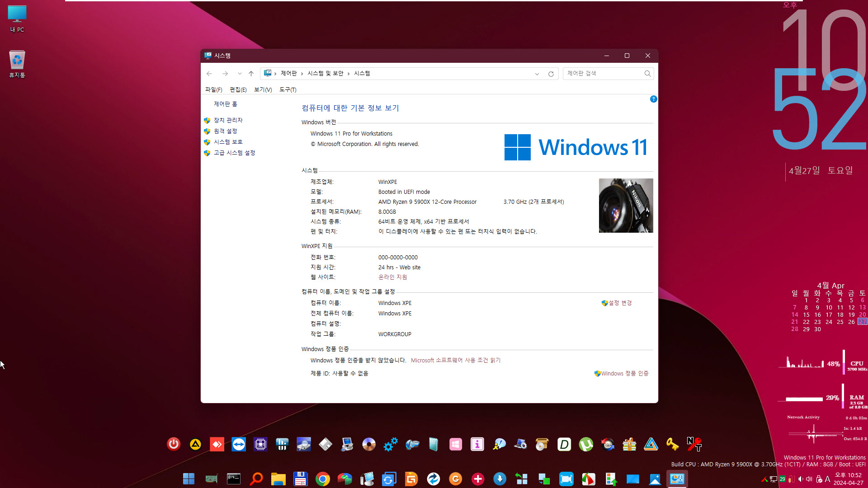
Task: Click 제어판 in the address breadcrumb
Action: [x=289, y=73]
